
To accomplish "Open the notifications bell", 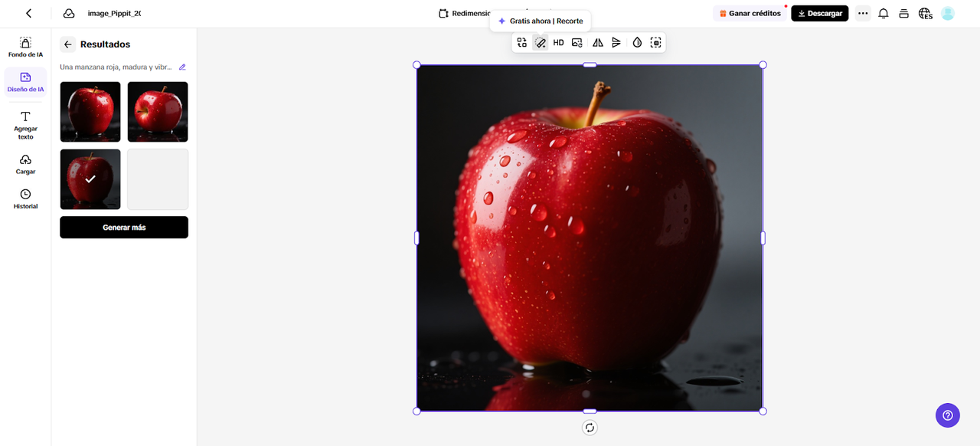I will coord(883,13).
